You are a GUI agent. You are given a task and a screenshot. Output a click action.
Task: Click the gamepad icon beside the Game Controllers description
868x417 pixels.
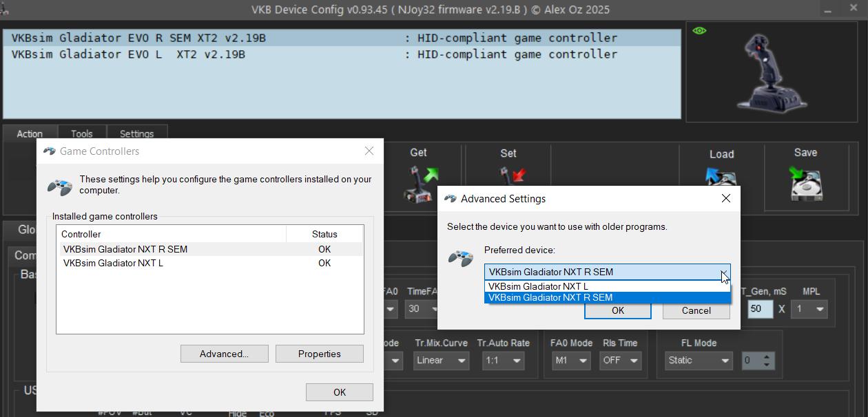[60, 186]
